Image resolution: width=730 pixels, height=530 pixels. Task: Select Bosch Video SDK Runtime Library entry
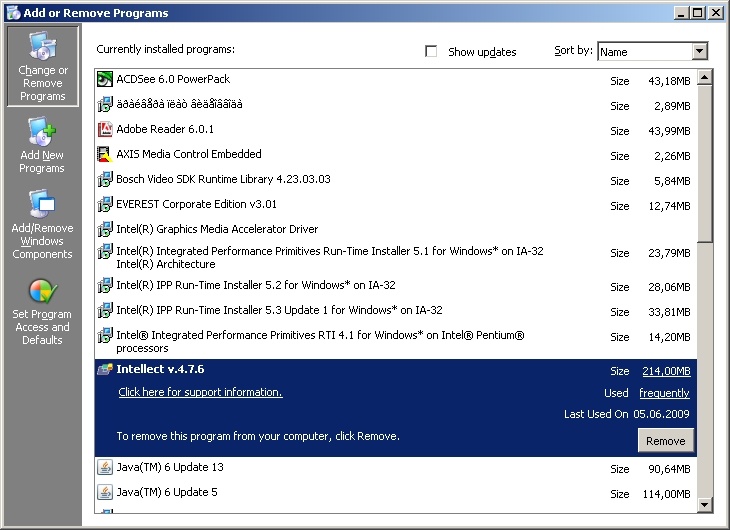click(x=223, y=179)
